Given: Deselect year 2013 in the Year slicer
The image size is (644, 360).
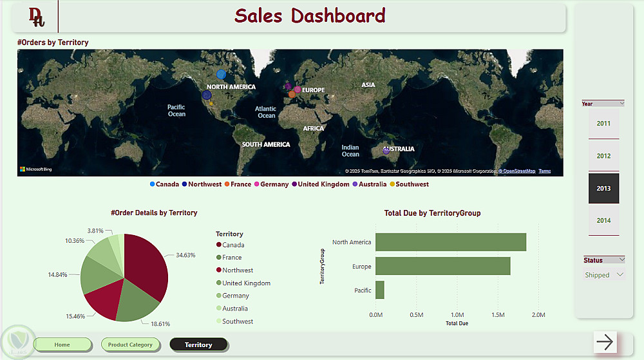Looking at the screenshot, I should (603, 188).
